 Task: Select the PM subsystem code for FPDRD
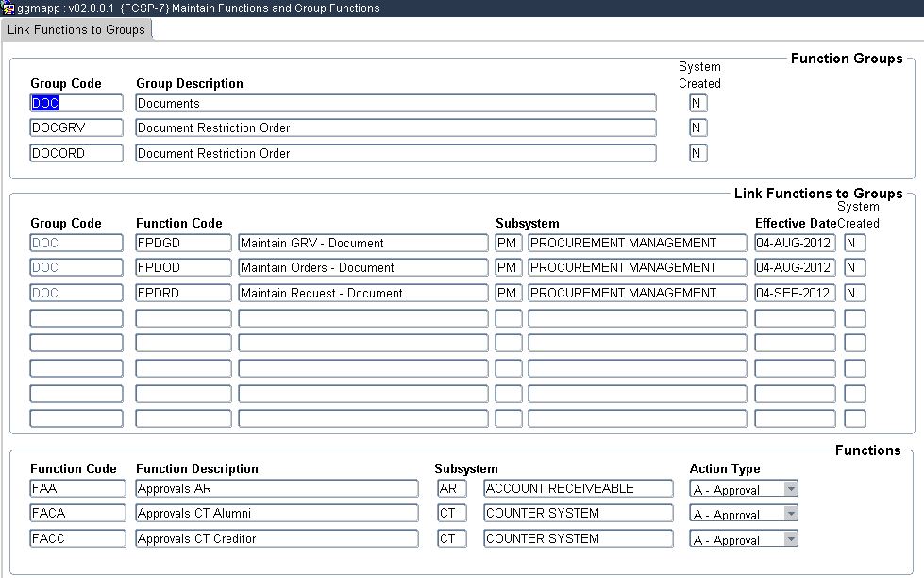coord(508,293)
